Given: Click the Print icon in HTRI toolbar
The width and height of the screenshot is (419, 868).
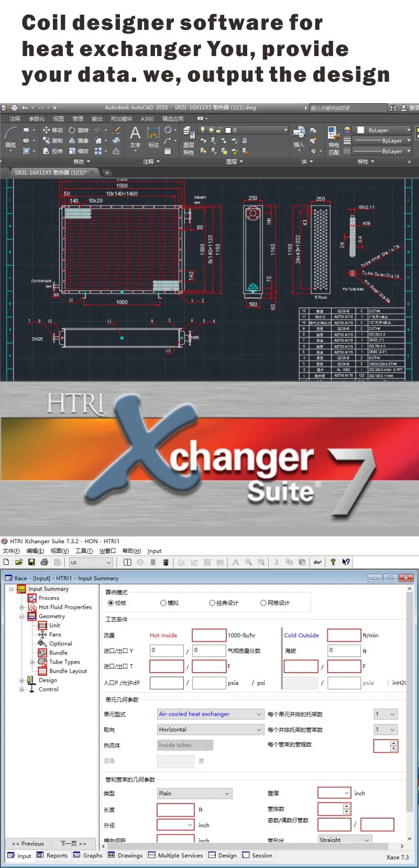Looking at the screenshot, I should coord(45,562).
